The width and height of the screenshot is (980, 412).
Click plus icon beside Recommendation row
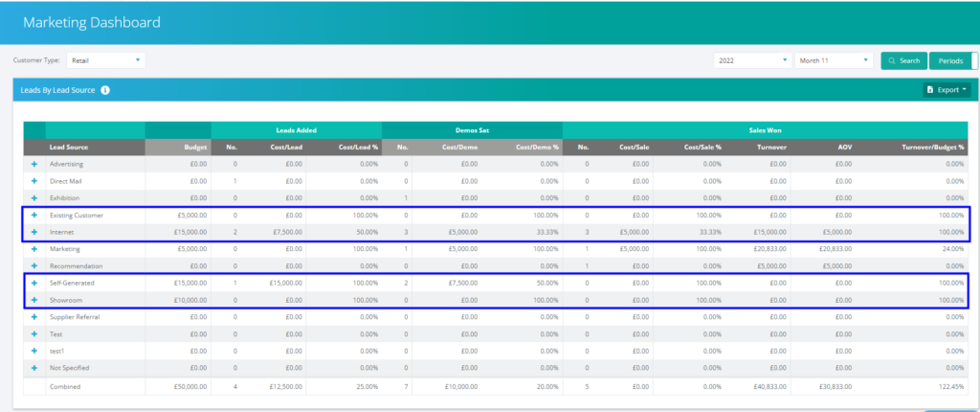(33, 265)
